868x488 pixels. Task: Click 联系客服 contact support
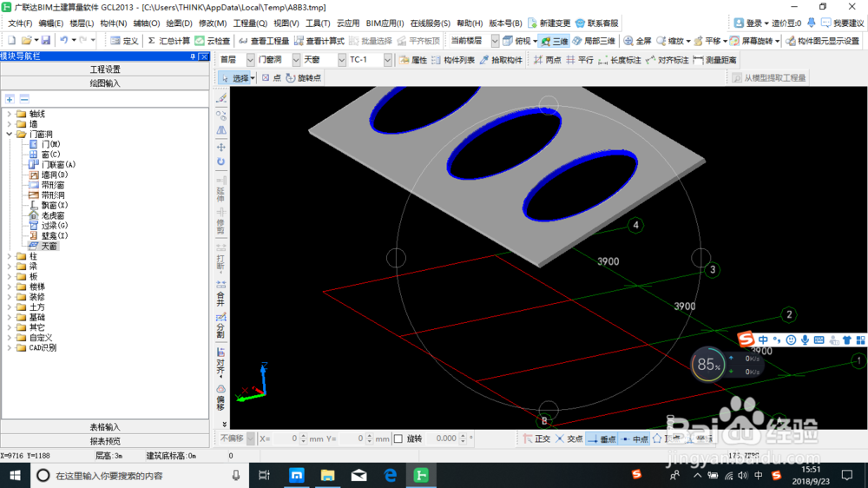tap(597, 23)
